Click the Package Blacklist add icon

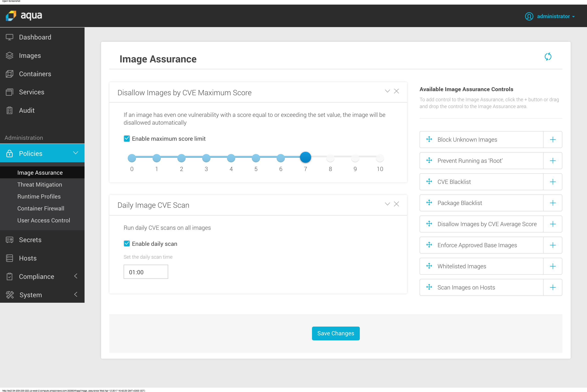553,203
